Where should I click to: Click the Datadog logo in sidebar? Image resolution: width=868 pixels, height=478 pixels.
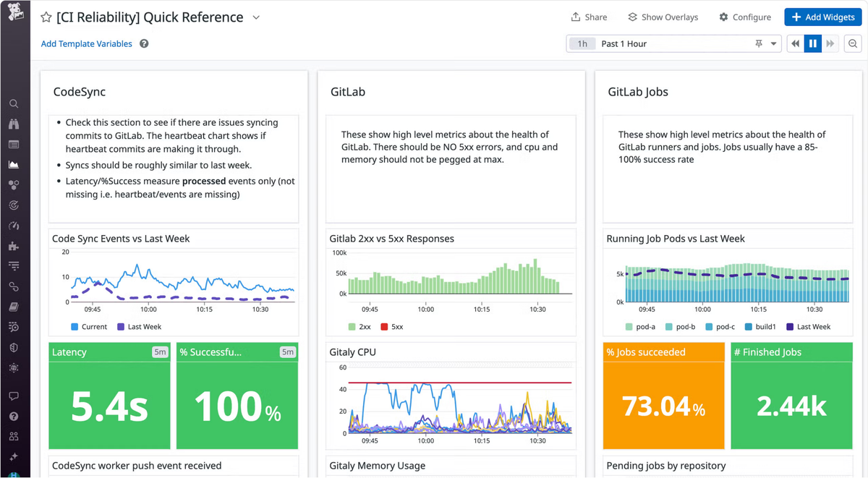click(x=14, y=14)
